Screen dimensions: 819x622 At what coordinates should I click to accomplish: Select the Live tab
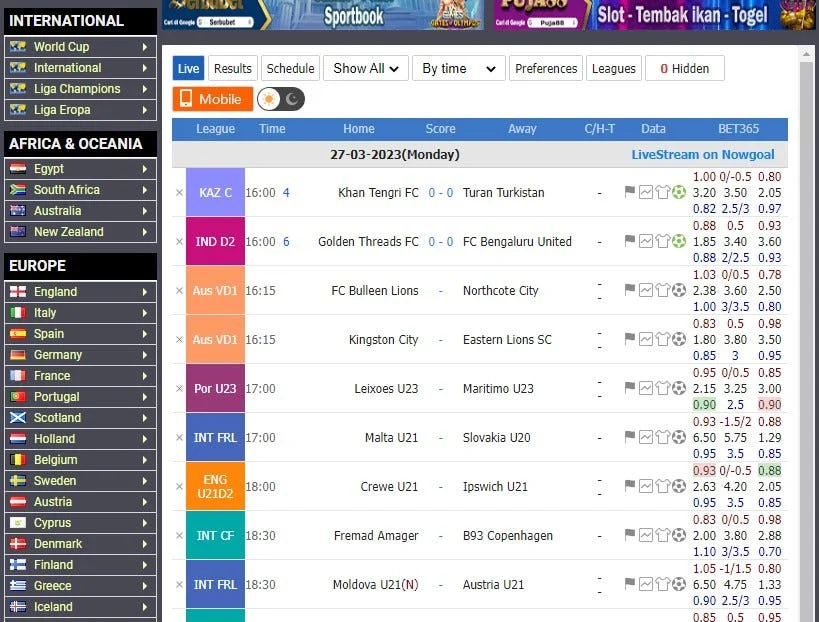pyautogui.click(x=188, y=68)
